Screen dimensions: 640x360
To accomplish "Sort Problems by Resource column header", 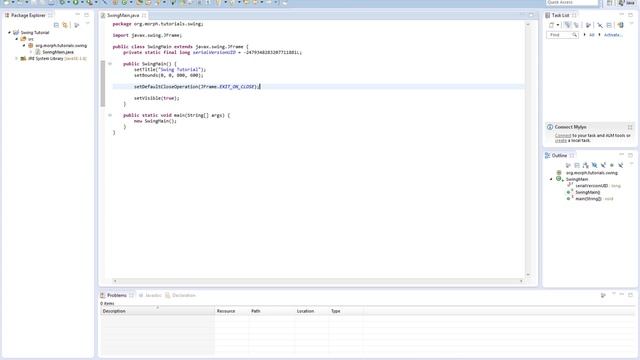I will click(x=231, y=311).
